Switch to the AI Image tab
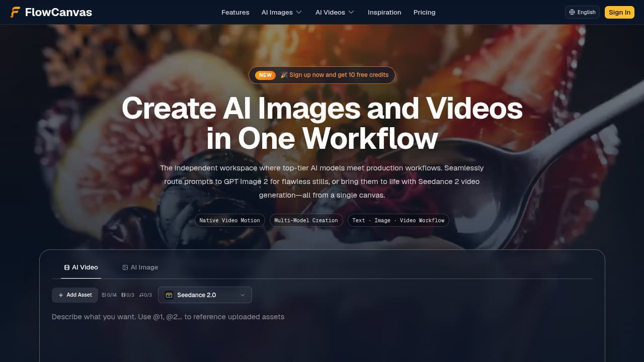This screenshot has height=362, width=644. coord(140,267)
